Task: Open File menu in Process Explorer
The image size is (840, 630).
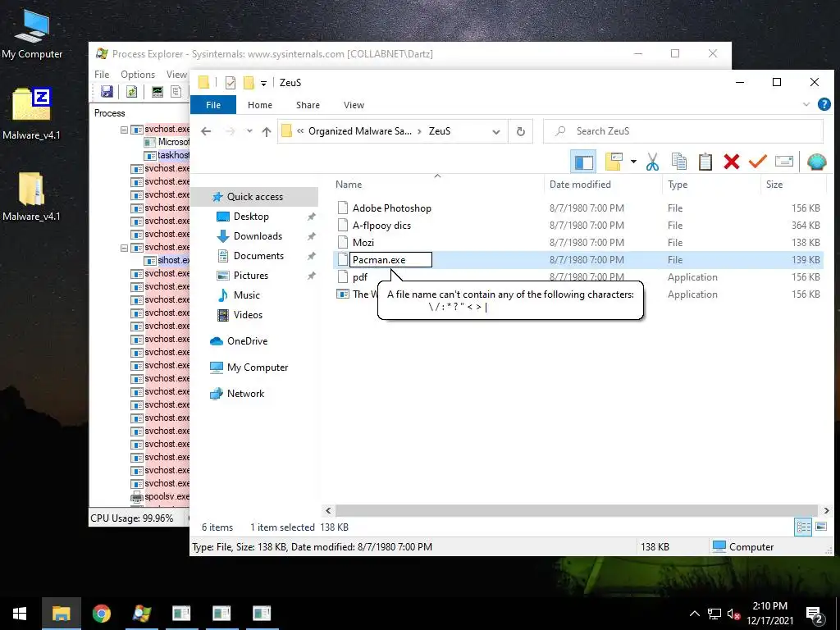Action: click(102, 75)
